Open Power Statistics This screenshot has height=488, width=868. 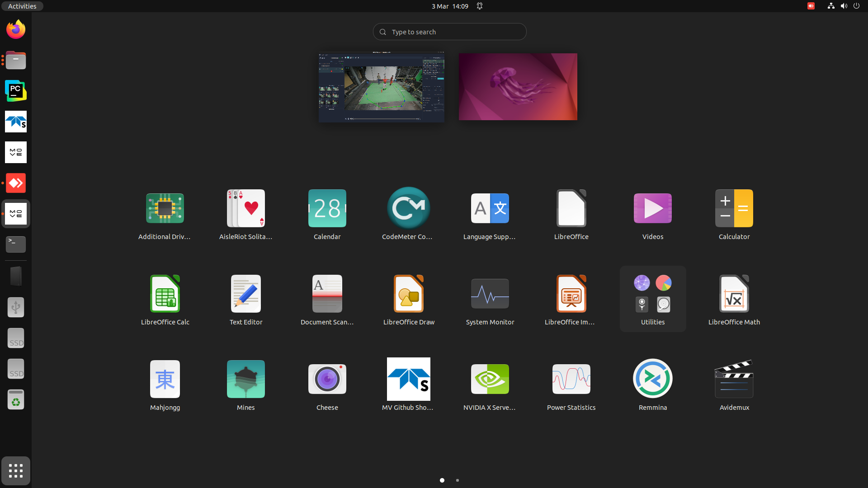571,385
